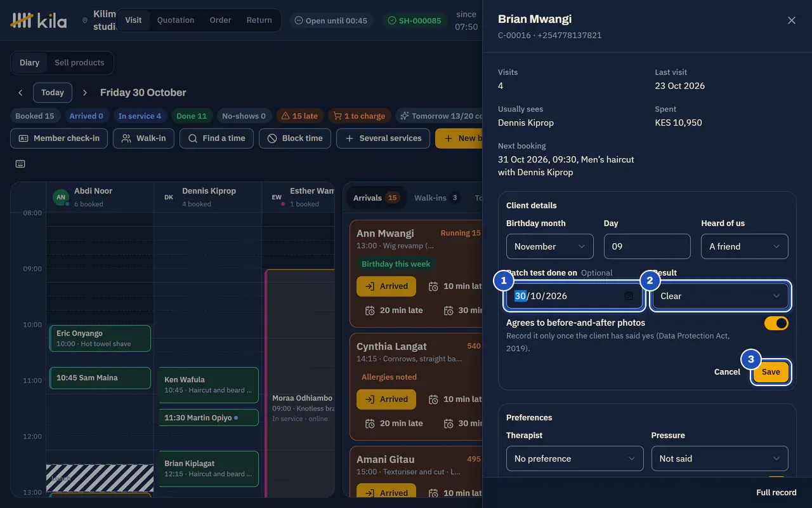Save client details
The height and width of the screenshot is (508, 812).
pyautogui.click(x=771, y=372)
